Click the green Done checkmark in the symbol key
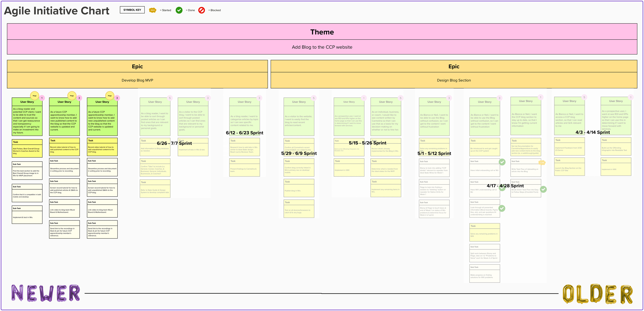Viewport: 644px width, 311px height. pyautogui.click(x=179, y=10)
